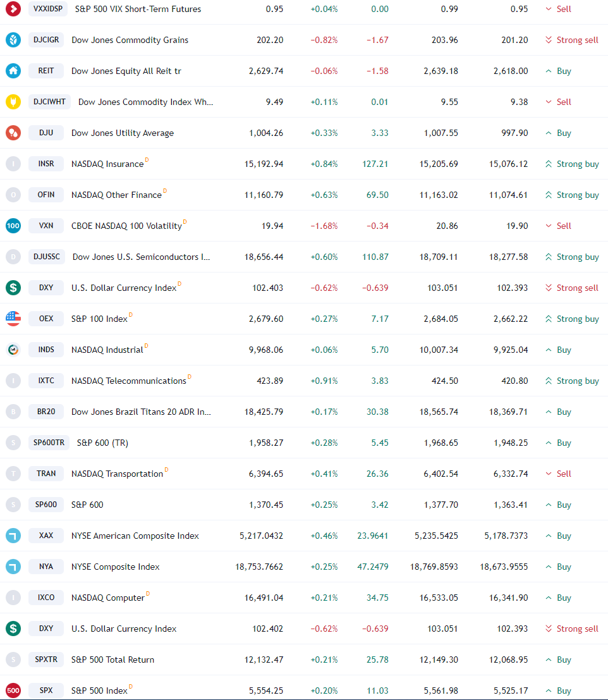The image size is (608, 700).
Task: Click price 5,217.0432 in XAX row
Action: 262,536
